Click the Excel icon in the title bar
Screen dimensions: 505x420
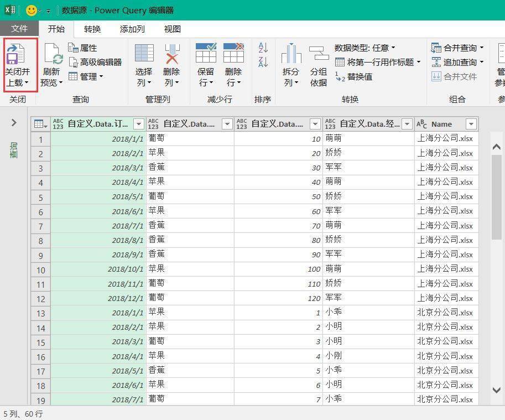[10, 10]
